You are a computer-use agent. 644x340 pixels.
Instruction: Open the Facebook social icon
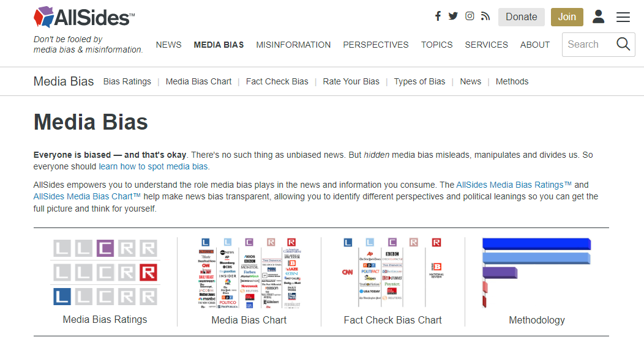[x=438, y=17]
